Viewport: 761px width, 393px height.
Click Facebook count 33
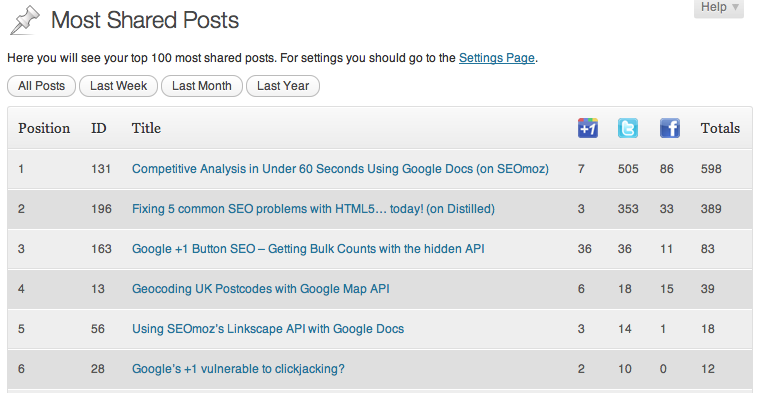pyautogui.click(x=666, y=209)
